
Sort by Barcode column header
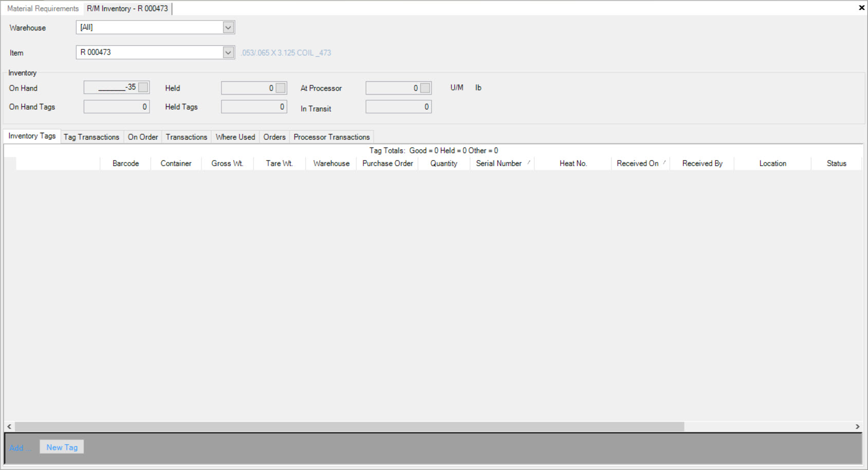point(125,164)
